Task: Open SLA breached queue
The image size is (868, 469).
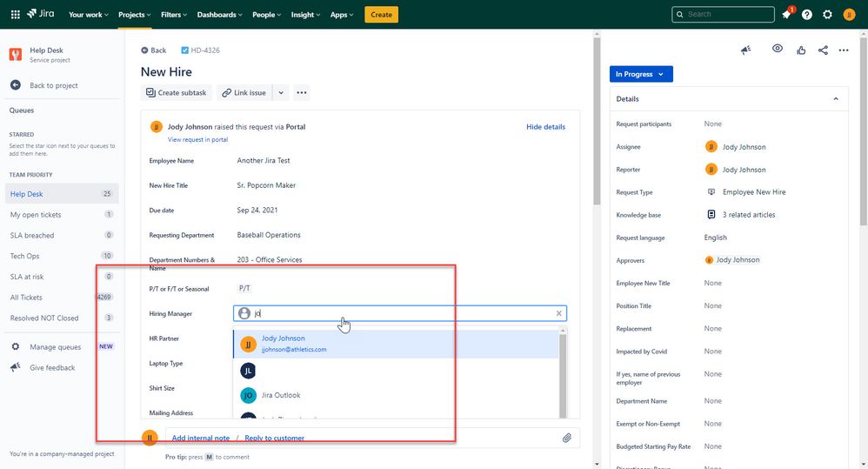Action: click(62, 235)
